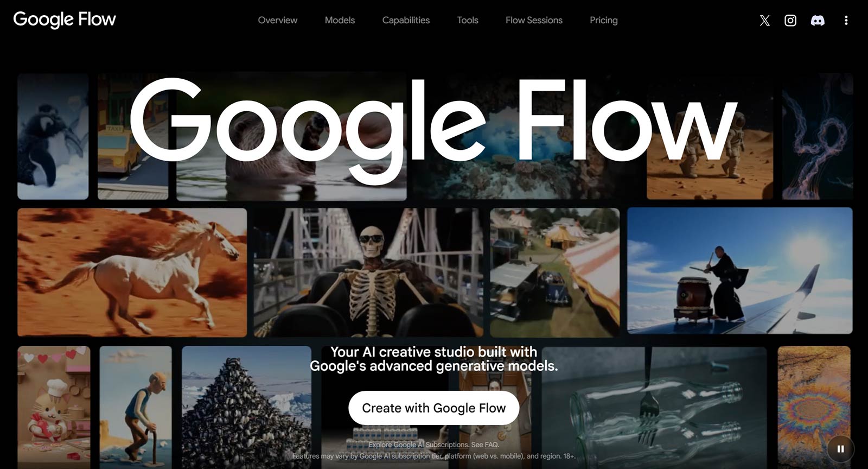The height and width of the screenshot is (469, 868).
Task: Pause the background video animation
Action: (x=840, y=449)
